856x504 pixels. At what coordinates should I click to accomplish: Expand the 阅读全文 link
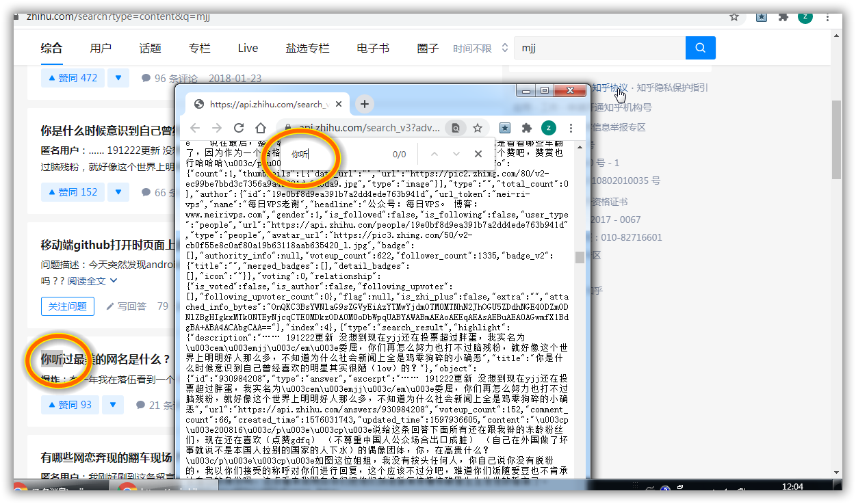(92, 280)
